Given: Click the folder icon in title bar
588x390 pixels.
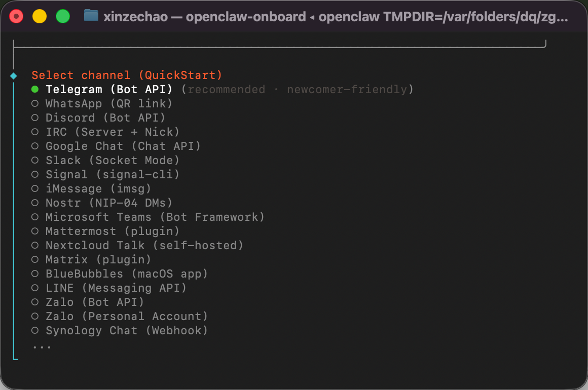Looking at the screenshot, I should [91, 16].
